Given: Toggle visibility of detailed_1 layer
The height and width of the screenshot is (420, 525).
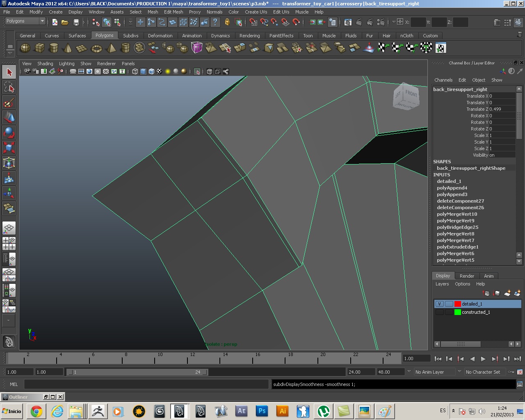Looking at the screenshot, I should (439, 304).
